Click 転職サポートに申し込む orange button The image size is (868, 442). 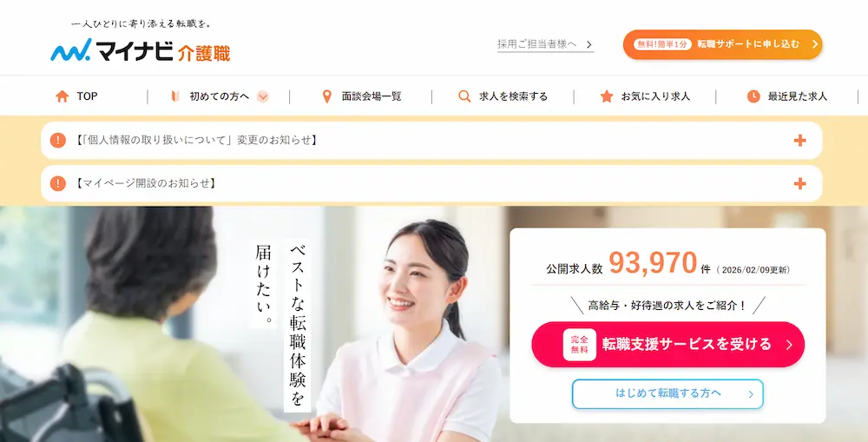(722, 44)
